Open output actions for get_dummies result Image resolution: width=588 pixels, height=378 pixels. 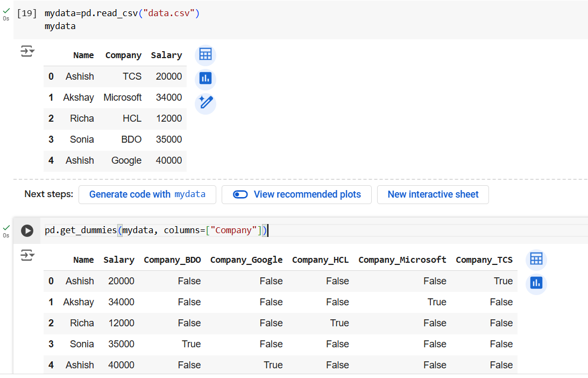(x=27, y=255)
